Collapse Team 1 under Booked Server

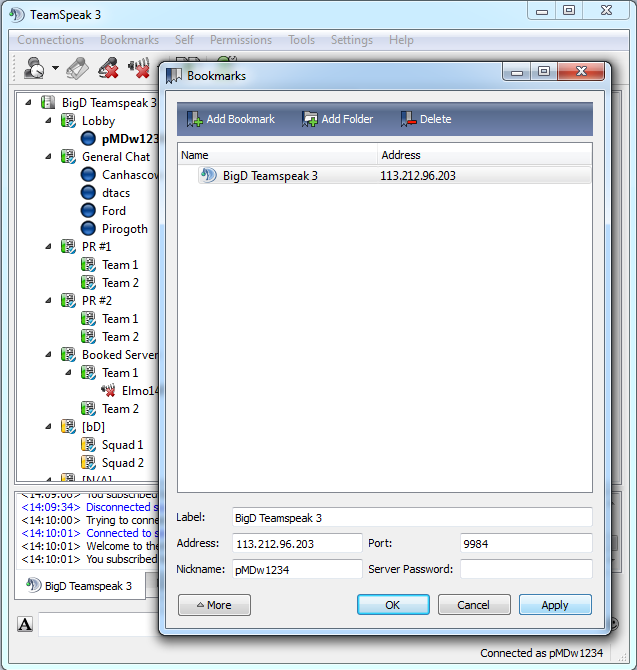coord(68,372)
